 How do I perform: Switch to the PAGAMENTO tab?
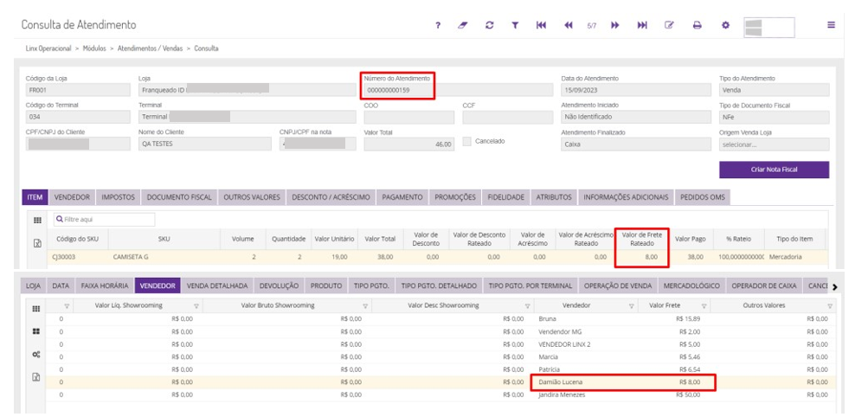tap(402, 198)
